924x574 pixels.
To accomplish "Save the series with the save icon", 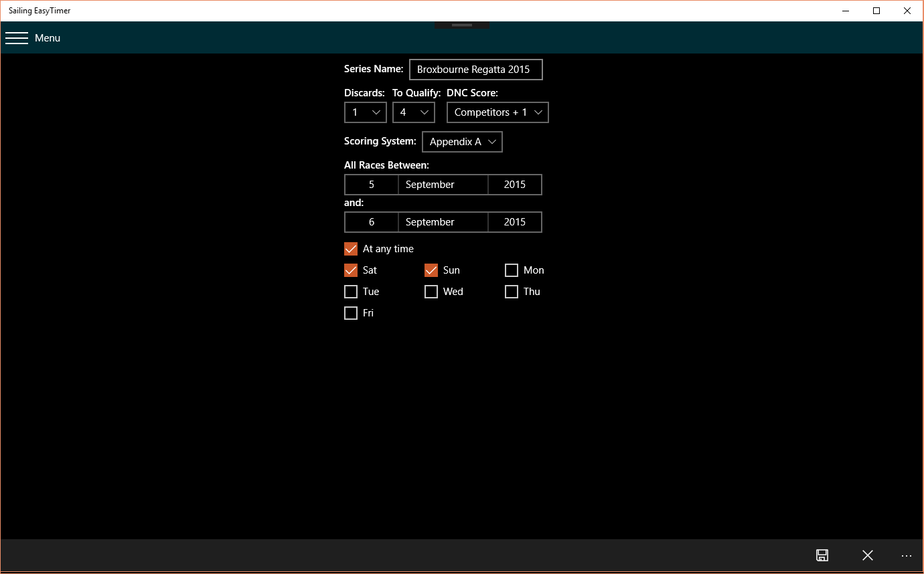I will (x=822, y=555).
